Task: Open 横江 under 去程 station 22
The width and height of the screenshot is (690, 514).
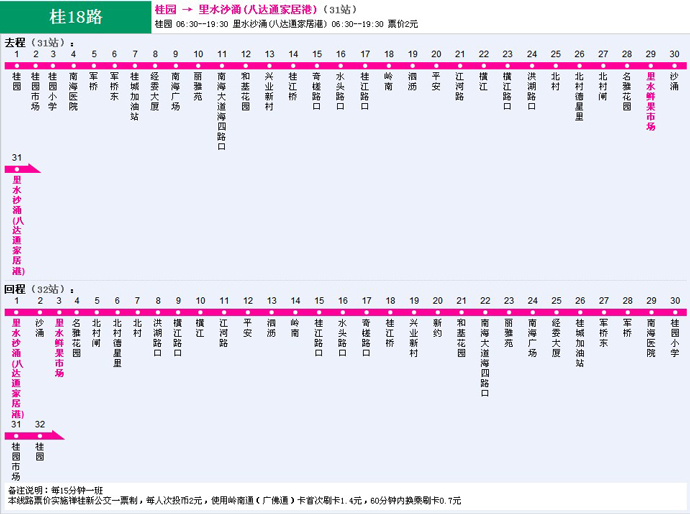Action: tap(484, 81)
